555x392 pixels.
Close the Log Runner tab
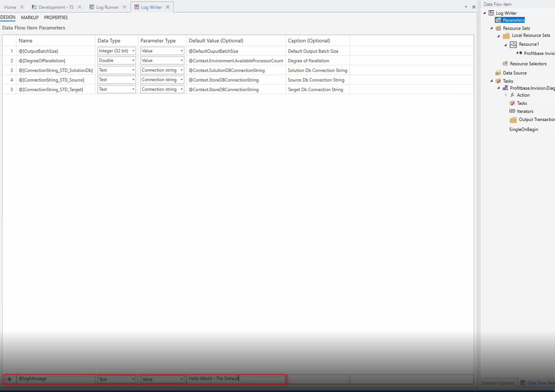tap(125, 7)
